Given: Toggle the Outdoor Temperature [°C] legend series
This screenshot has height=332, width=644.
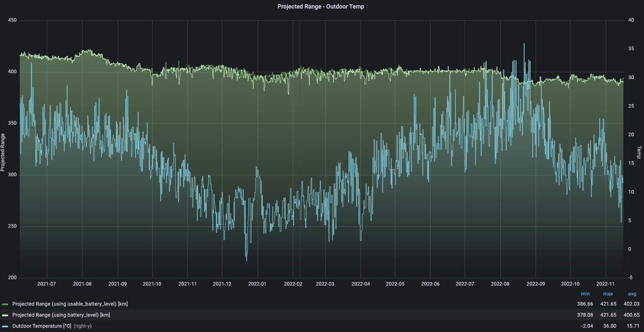Looking at the screenshot, I should tap(42, 326).
